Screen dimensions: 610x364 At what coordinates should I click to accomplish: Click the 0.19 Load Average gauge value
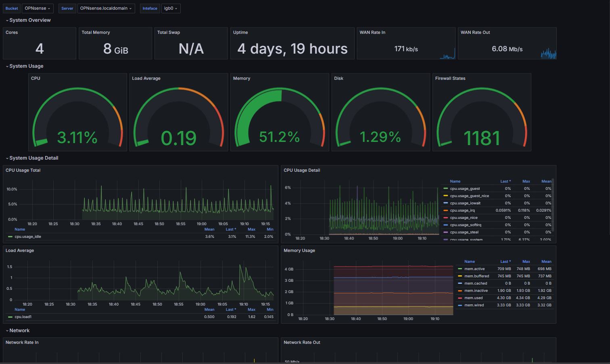point(178,138)
